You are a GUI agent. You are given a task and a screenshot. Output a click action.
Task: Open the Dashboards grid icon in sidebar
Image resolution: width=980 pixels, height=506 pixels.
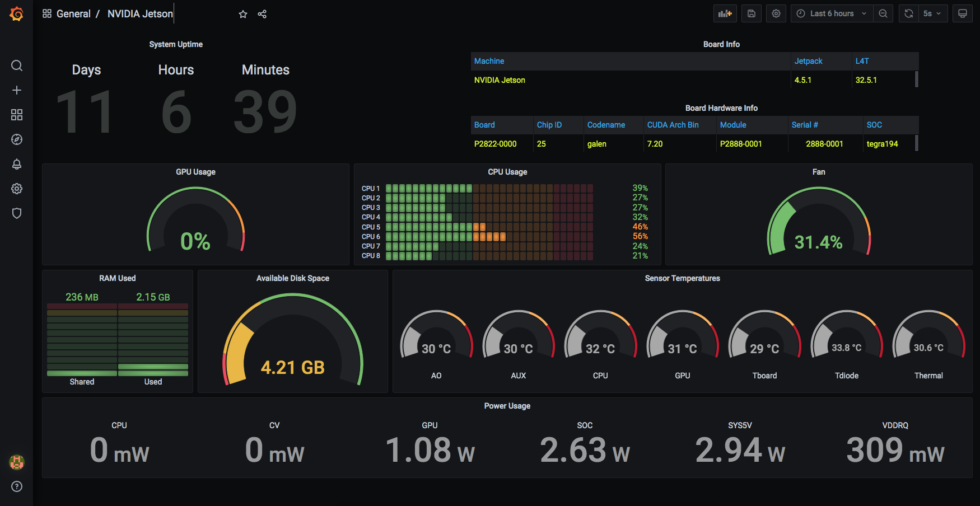tap(17, 115)
